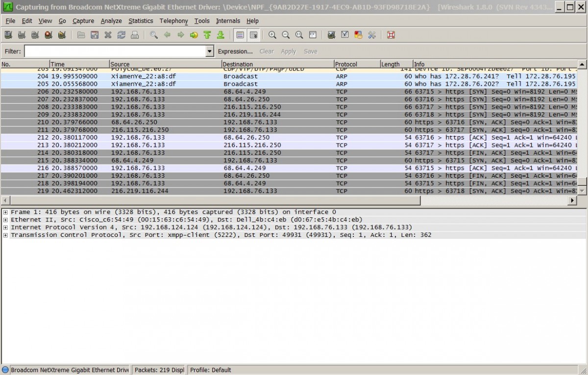588x375 pixels.
Task: Expand the Frame 1 tree node
Action: (x=5, y=212)
